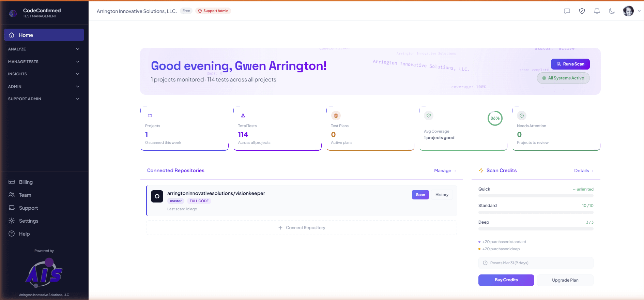This screenshot has width=644, height=300.
Task: Click the Settings gear icon
Action: point(12,221)
